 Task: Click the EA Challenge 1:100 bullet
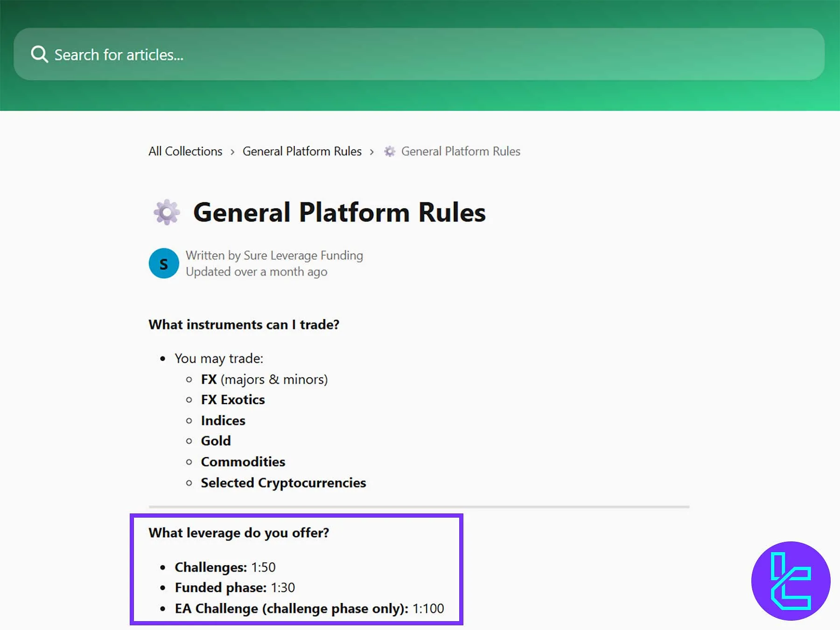pyautogui.click(x=309, y=609)
